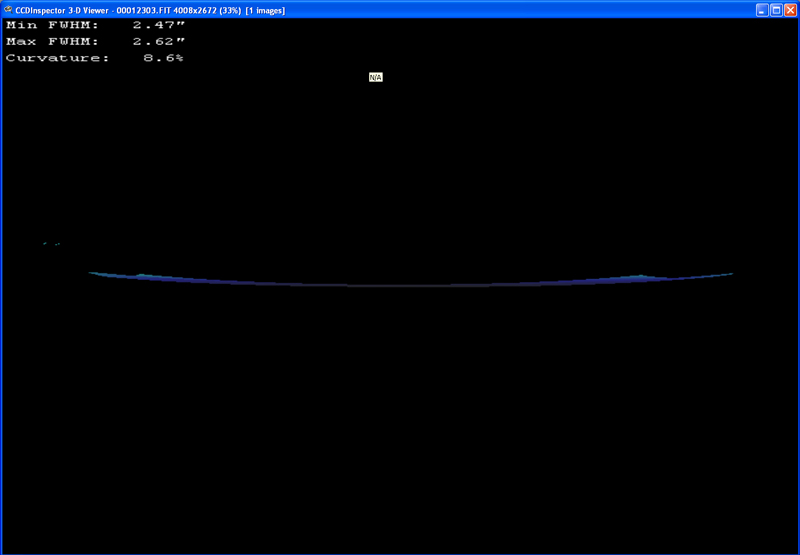Minimize the 3-D Viewer window

[761, 9]
